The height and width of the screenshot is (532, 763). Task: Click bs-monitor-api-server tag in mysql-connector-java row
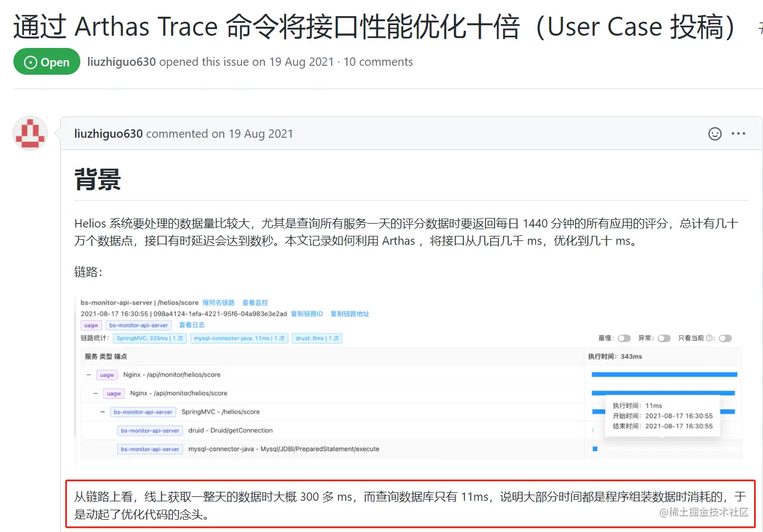coord(150,449)
